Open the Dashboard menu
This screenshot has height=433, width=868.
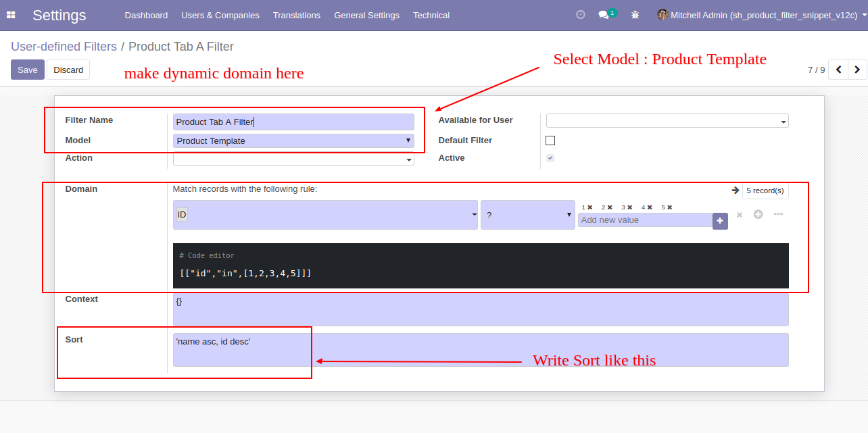[x=146, y=15]
